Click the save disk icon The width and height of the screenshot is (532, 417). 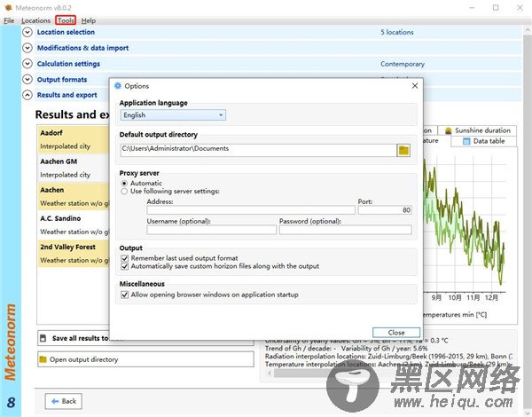[x=43, y=338]
